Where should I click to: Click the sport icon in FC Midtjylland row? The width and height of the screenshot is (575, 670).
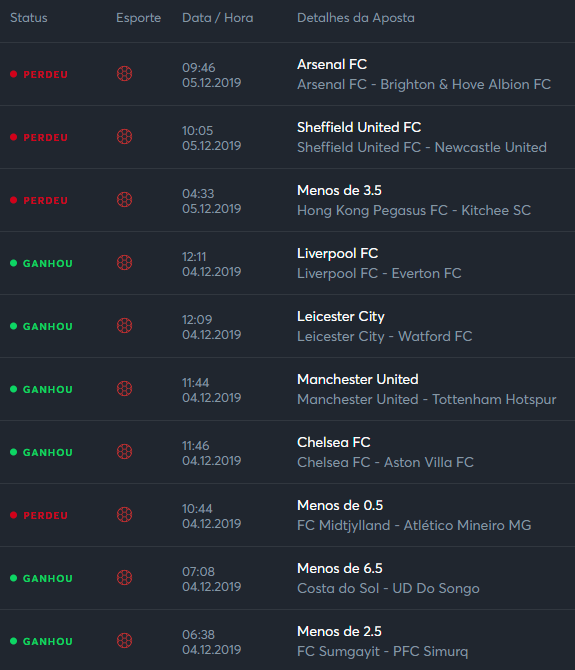(124, 515)
